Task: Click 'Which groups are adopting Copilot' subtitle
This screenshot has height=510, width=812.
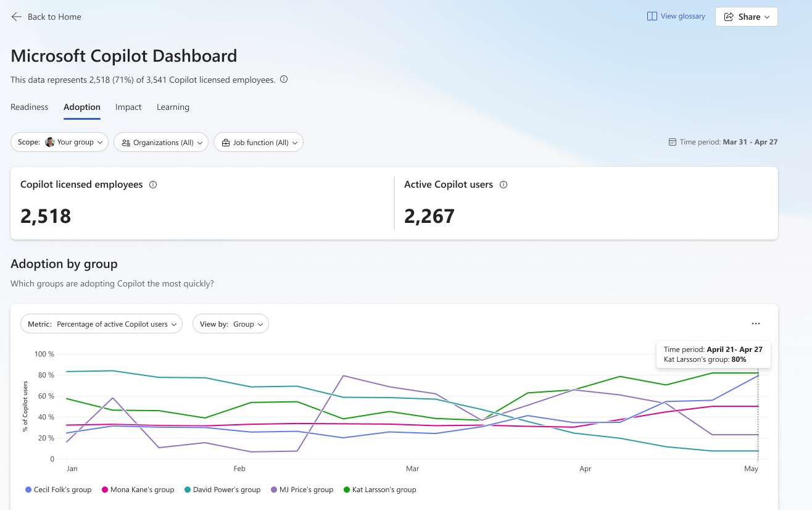Action: [112, 284]
